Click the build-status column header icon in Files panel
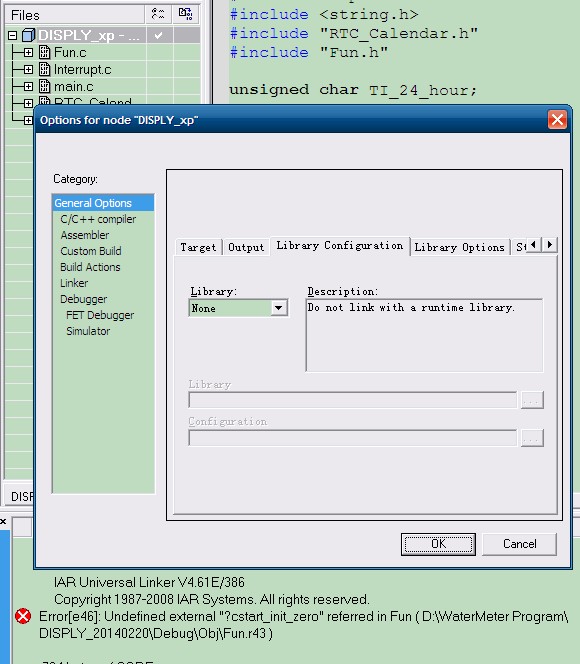The image size is (580, 664). (x=158, y=14)
